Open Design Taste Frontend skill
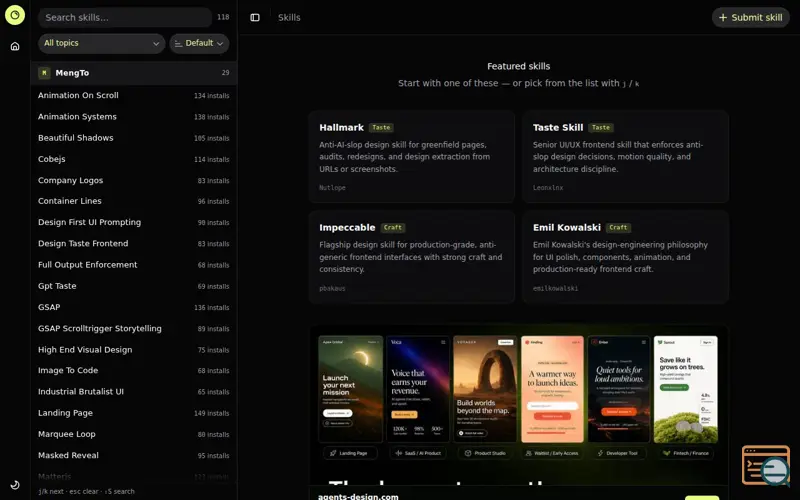800x500 pixels. click(x=134, y=244)
